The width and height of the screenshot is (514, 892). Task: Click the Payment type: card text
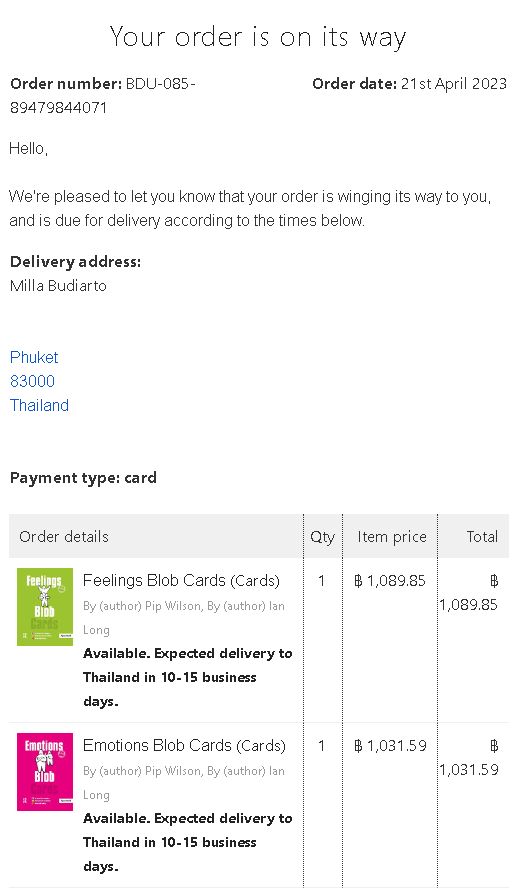click(83, 478)
